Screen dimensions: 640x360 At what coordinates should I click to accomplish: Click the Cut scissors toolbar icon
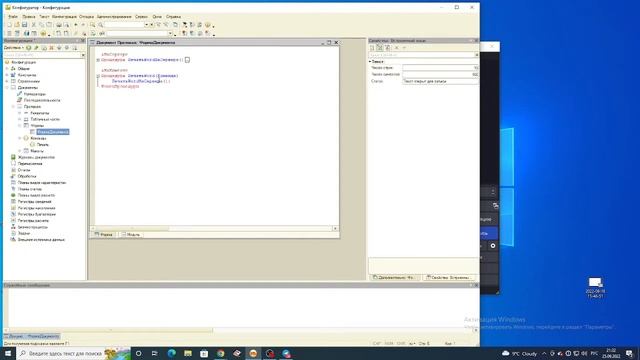pyautogui.click(x=34, y=25)
